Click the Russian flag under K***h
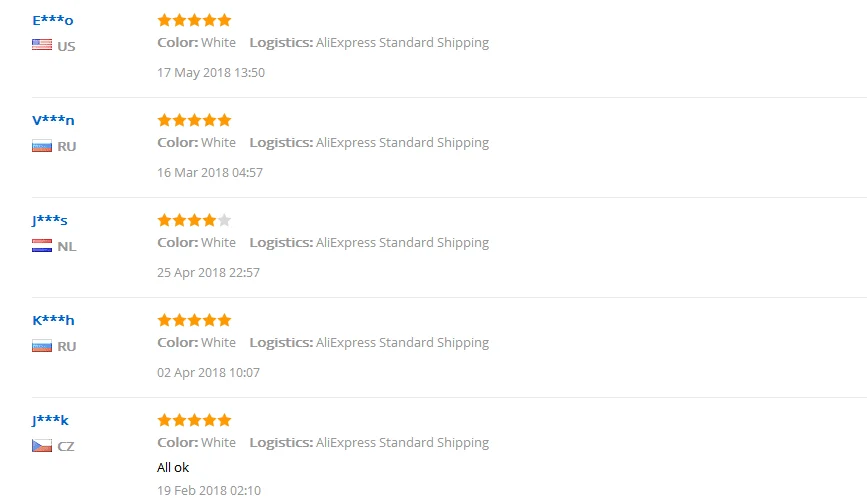This screenshot has width=867, height=500. (42, 346)
